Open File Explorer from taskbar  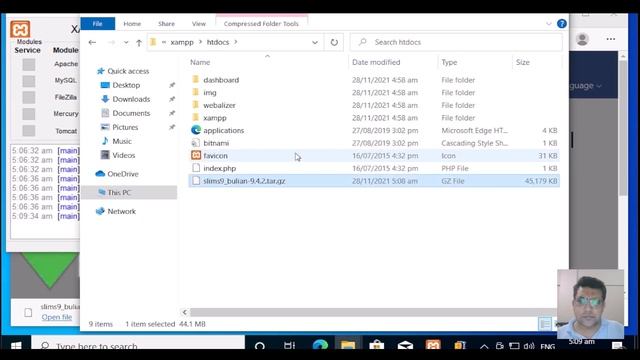[348, 345]
